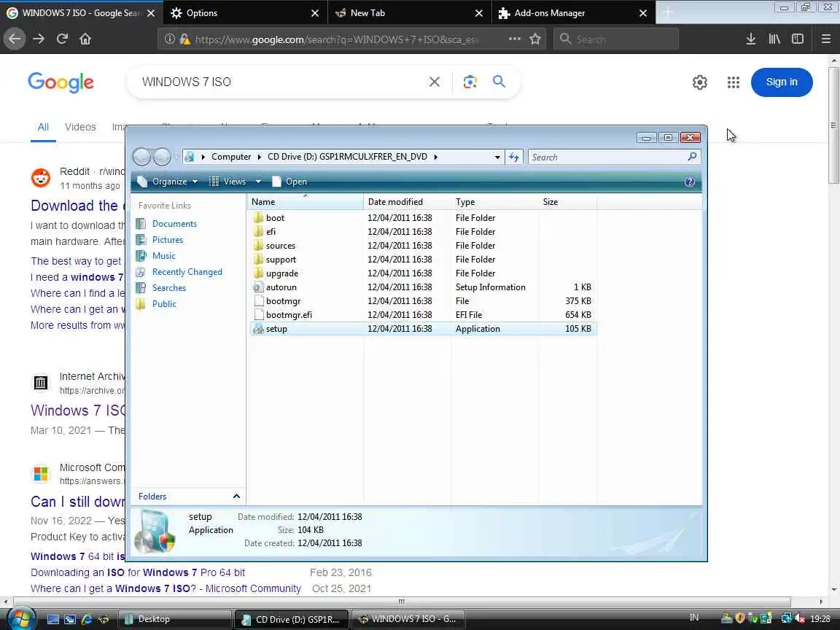The width and height of the screenshot is (840, 630).
Task: Select the bootmgr.efi file
Action: (423, 315)
